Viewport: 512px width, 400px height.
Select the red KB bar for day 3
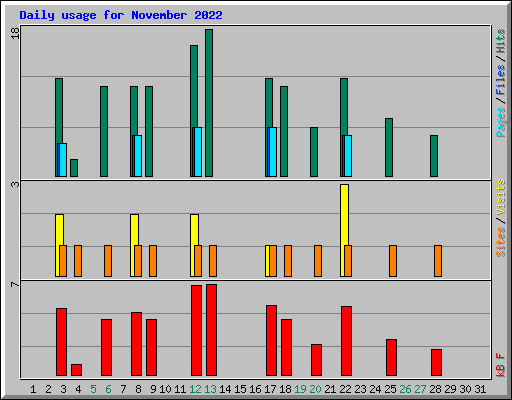(61, 342)
